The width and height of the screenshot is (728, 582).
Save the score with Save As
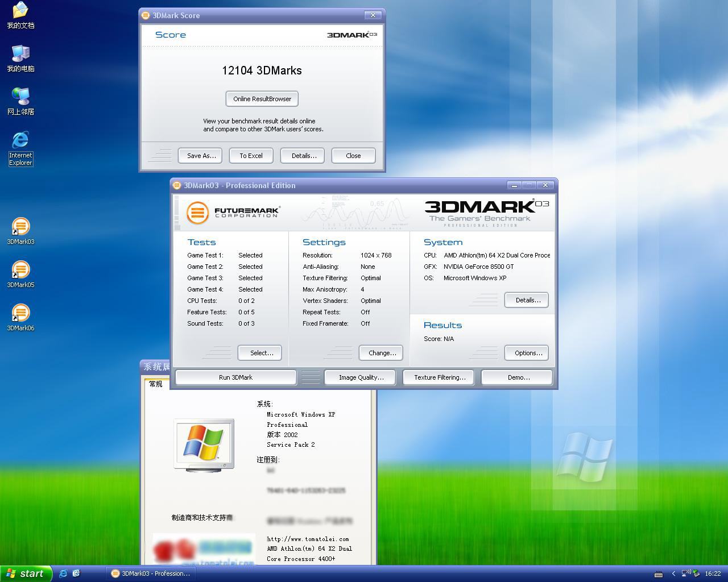pos(201,156)
